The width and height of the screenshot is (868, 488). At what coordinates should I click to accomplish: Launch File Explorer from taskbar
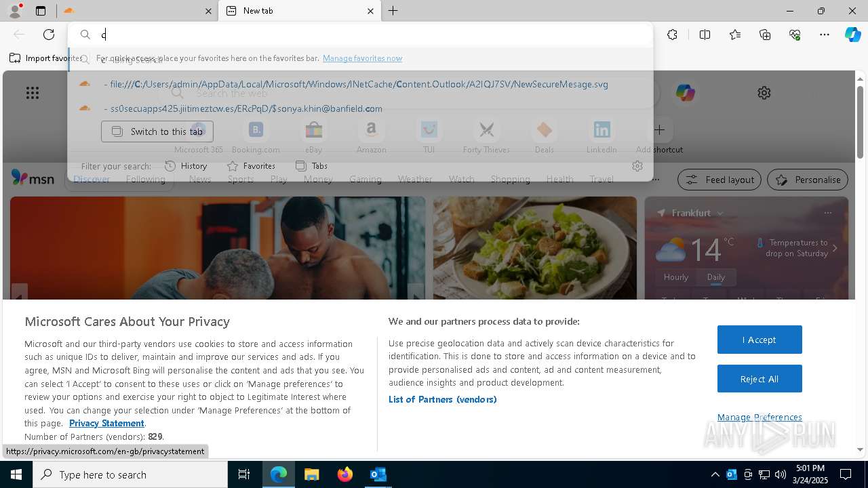[x=311, y=474]
